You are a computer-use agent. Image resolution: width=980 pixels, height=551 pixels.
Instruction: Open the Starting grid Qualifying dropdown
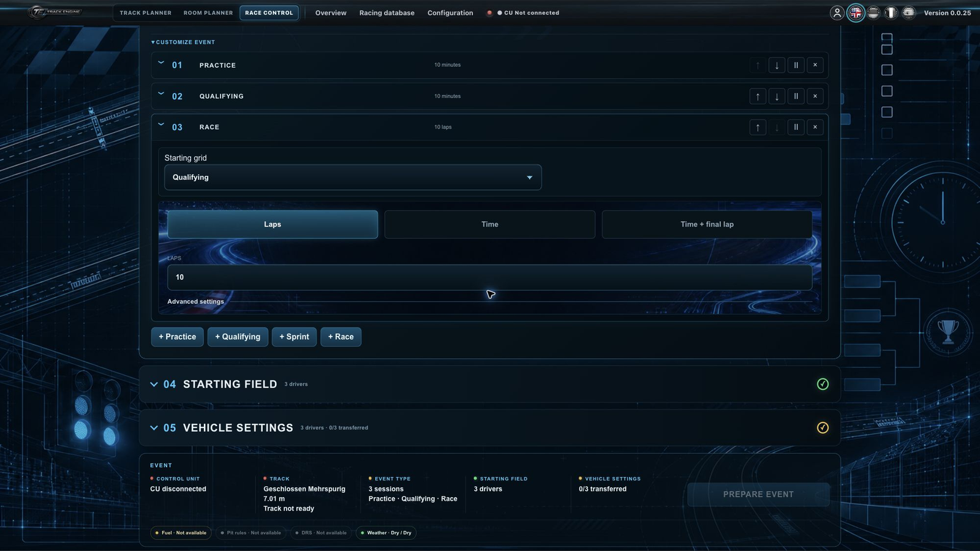coord(353,178)
